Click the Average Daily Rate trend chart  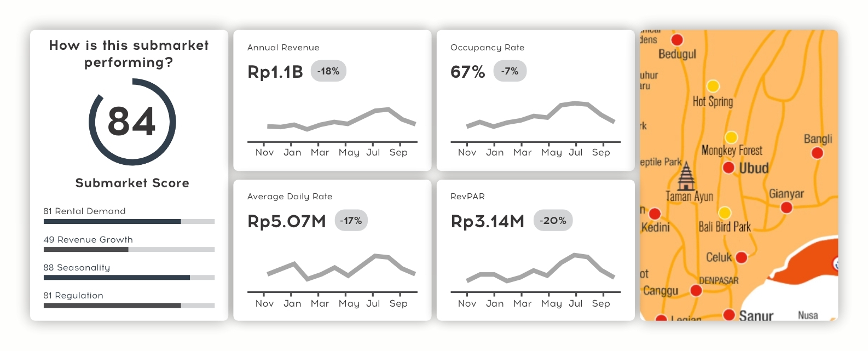pyautogui.click(x=340, y=268)
